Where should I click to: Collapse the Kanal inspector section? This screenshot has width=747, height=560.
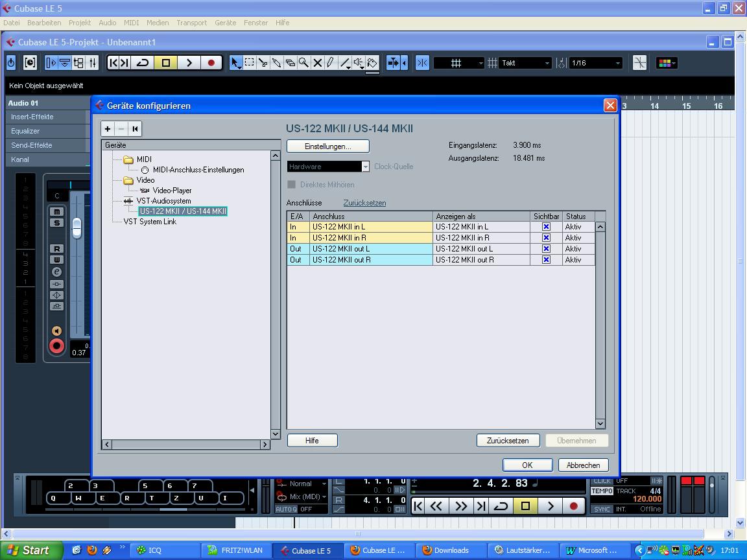[47, 159]
